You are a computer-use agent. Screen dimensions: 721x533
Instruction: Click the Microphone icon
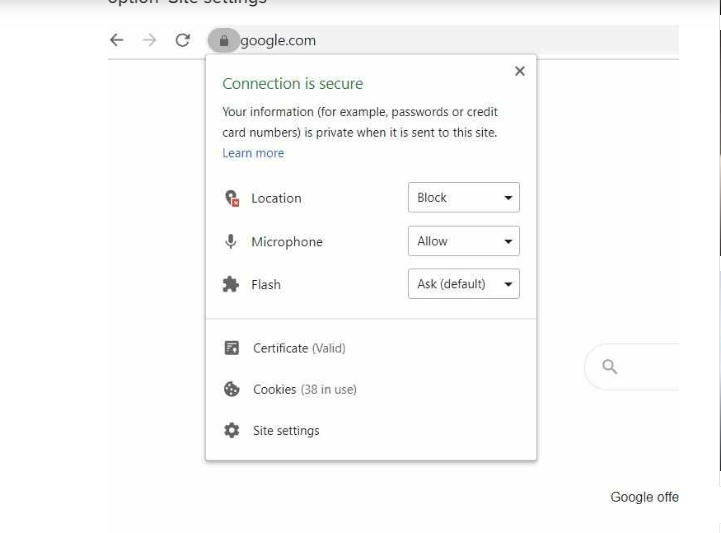tap(231, 241)
